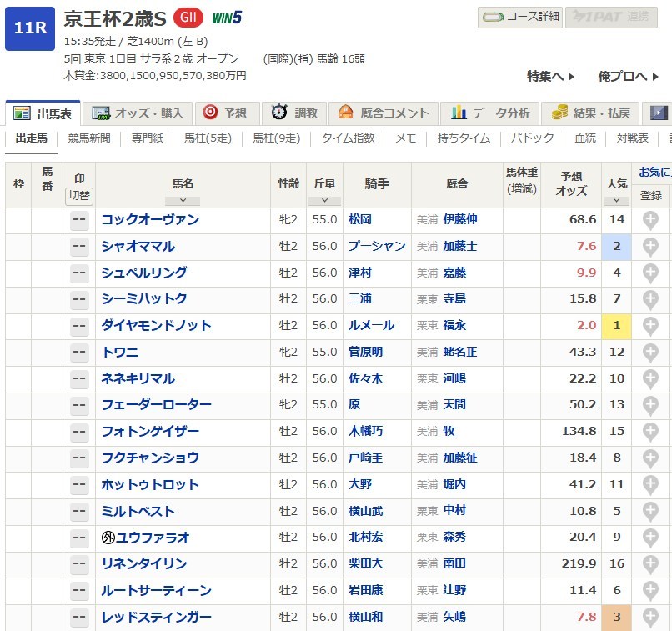Toggle the mark box for シャオママル
The height and width of the screenshot is (631, 672).
79,247
